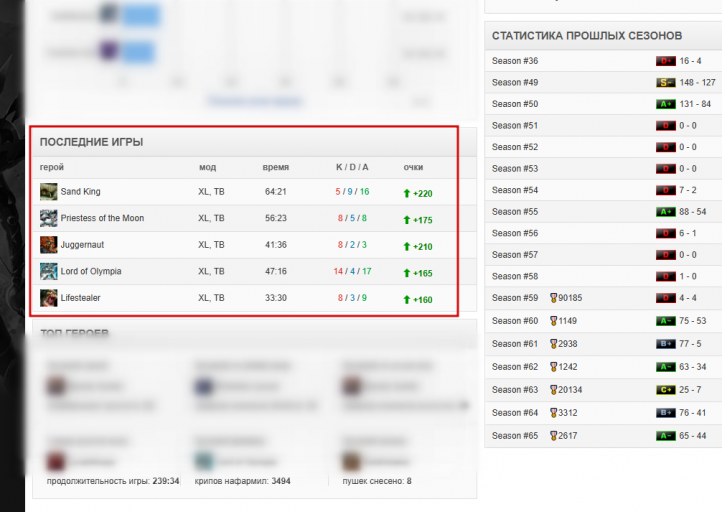Click the green arrow beside +210
This screenshot has height=512, width=722.
(x=407, y=247)
